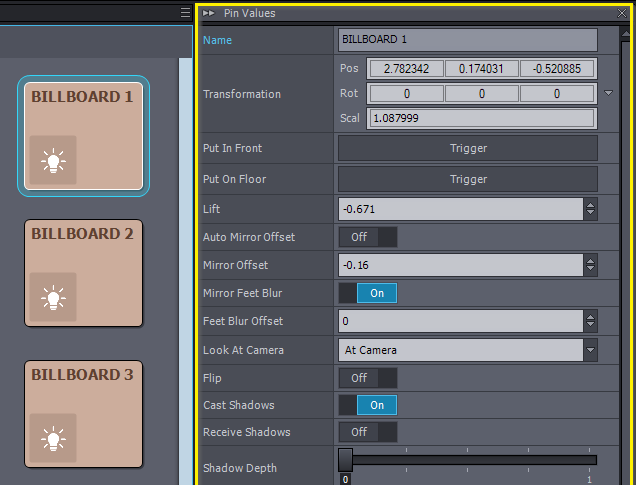Screen dimensions: 636x485
Task: Enable the Receive Shadows toggle
Action: click(367, 432)
